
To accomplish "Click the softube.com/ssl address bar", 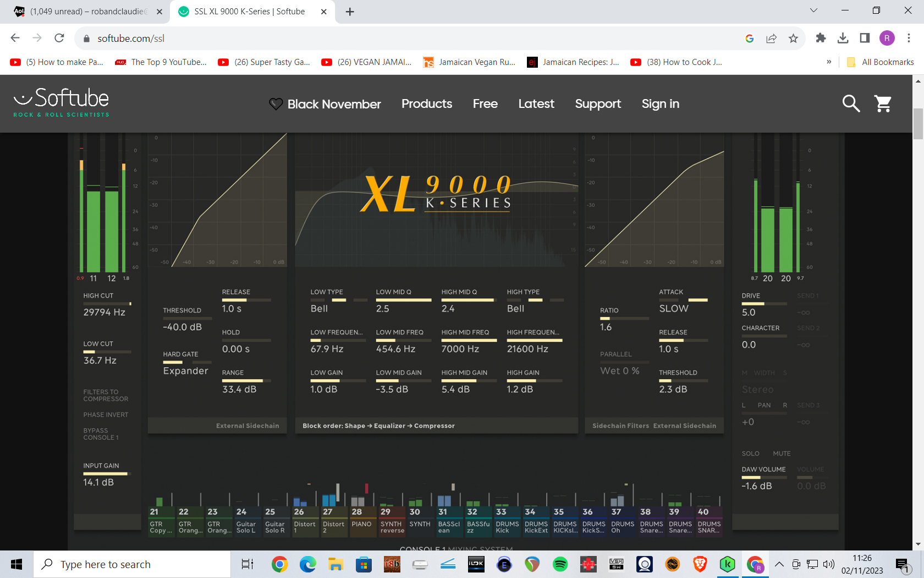I will tap(407, 38).
